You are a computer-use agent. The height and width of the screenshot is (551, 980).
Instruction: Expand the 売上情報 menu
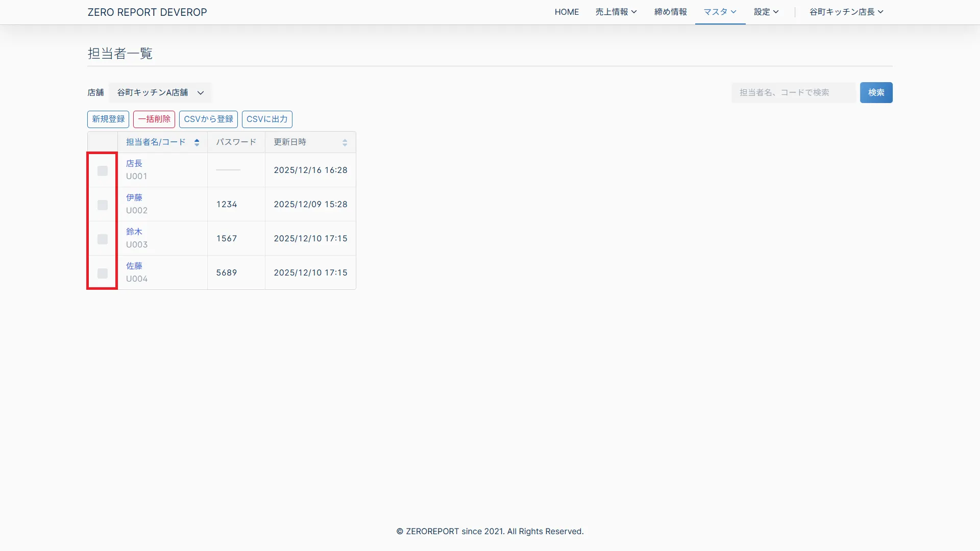click(x=616, y=12)
